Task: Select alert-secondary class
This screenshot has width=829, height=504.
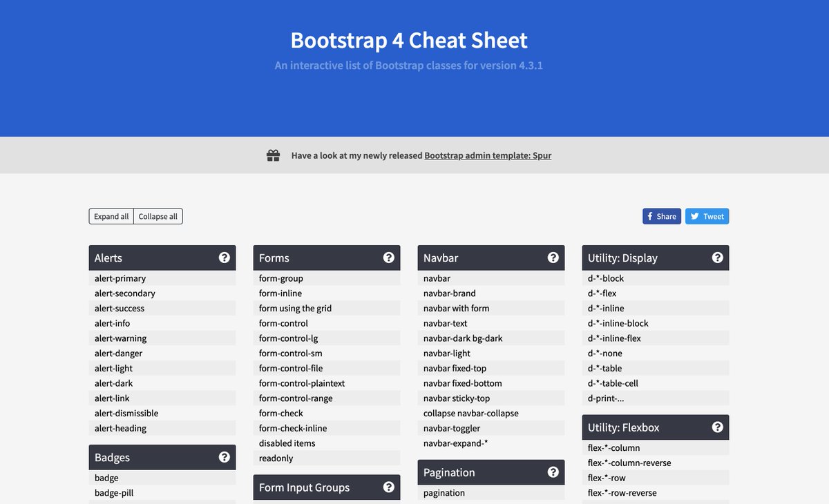Action: coord(162,293)
